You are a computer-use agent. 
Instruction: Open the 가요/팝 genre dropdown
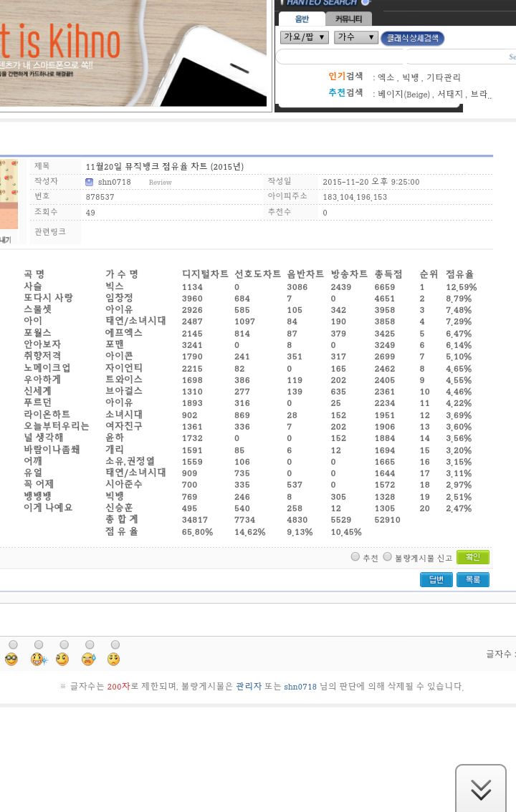point(305,37)
